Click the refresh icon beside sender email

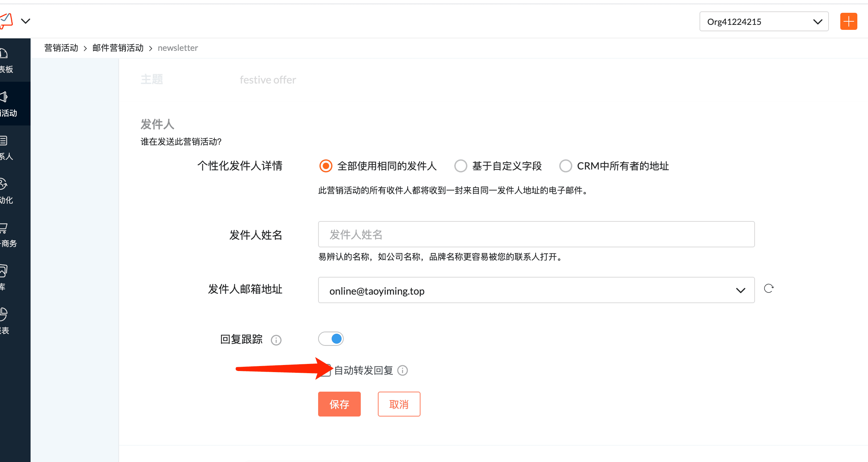point(768,288)
